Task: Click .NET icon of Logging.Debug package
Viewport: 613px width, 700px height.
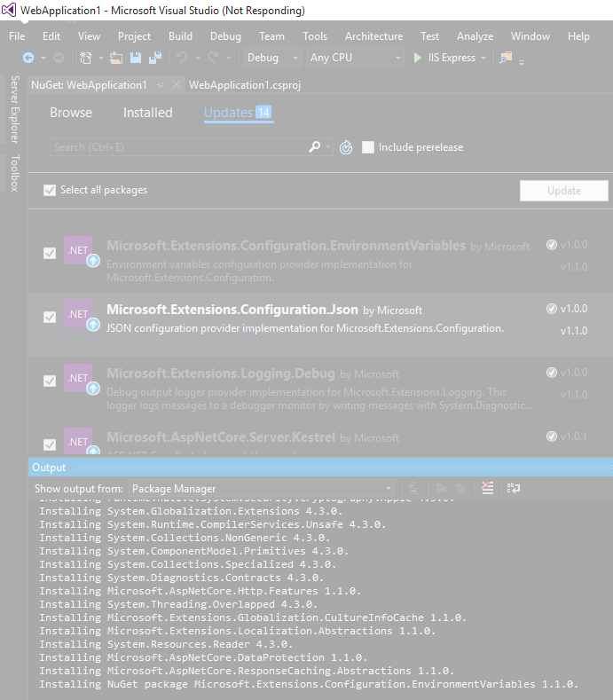Action: pos(78,378)
